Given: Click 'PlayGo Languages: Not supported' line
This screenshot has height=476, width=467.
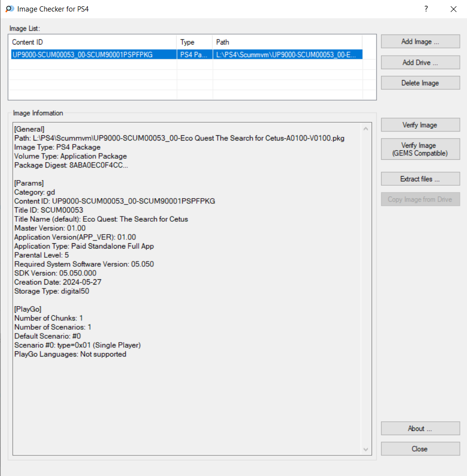Looking at the screenshot, I should (x=70, y=354).
